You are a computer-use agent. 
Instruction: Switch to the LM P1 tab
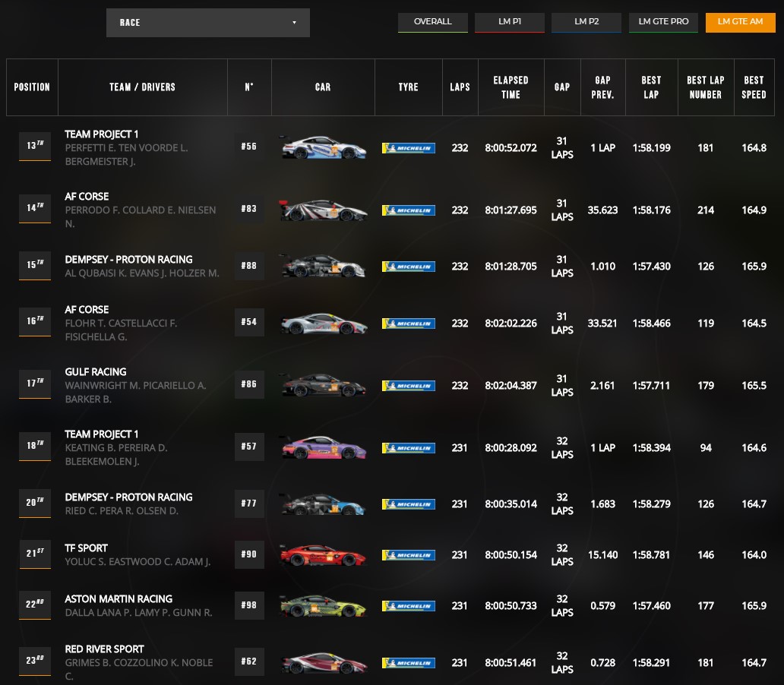point(510,23)
